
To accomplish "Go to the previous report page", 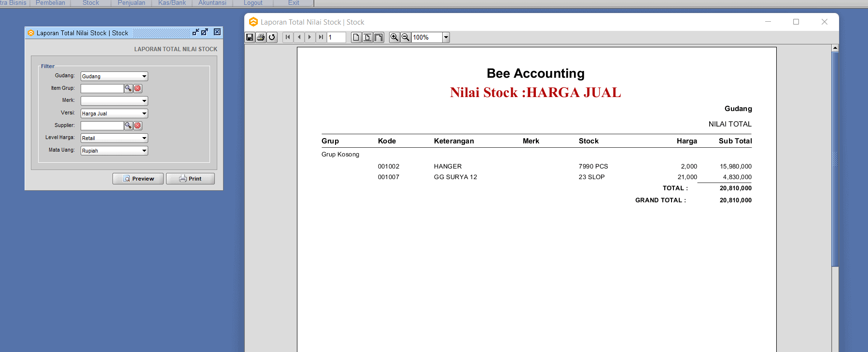I will pos(299,37).
